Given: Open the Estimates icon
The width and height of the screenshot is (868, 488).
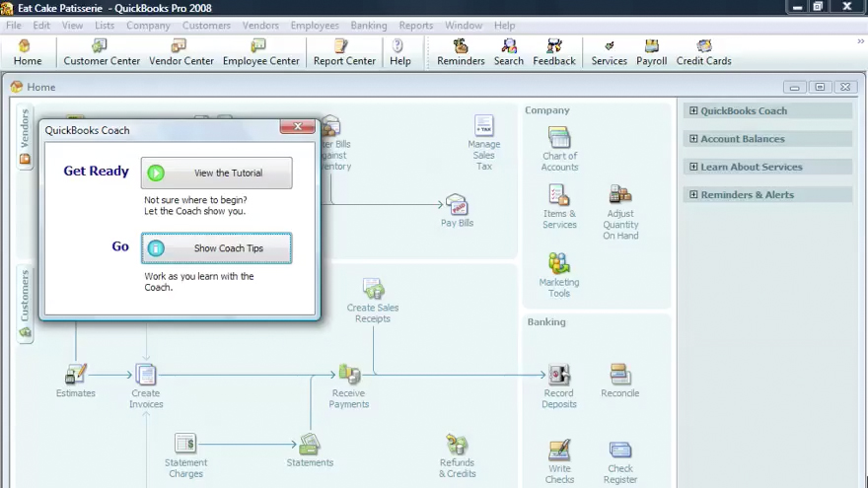Looking at the screenshot, I should [76, 381].
